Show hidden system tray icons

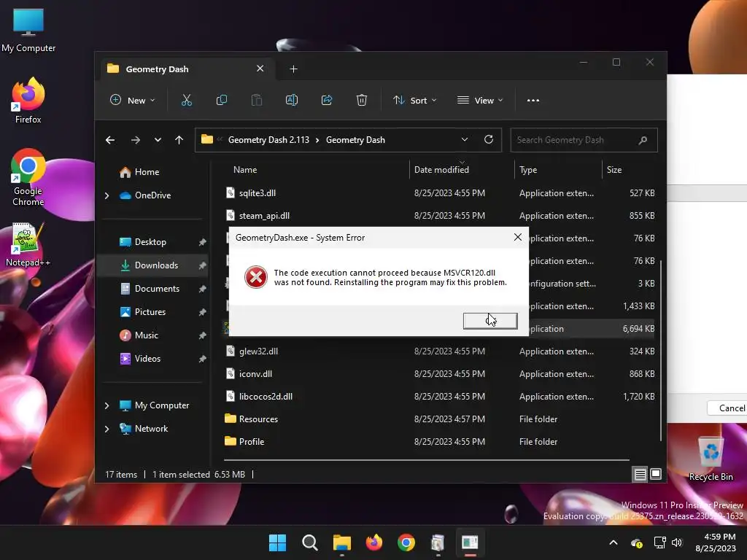point(614,542)
